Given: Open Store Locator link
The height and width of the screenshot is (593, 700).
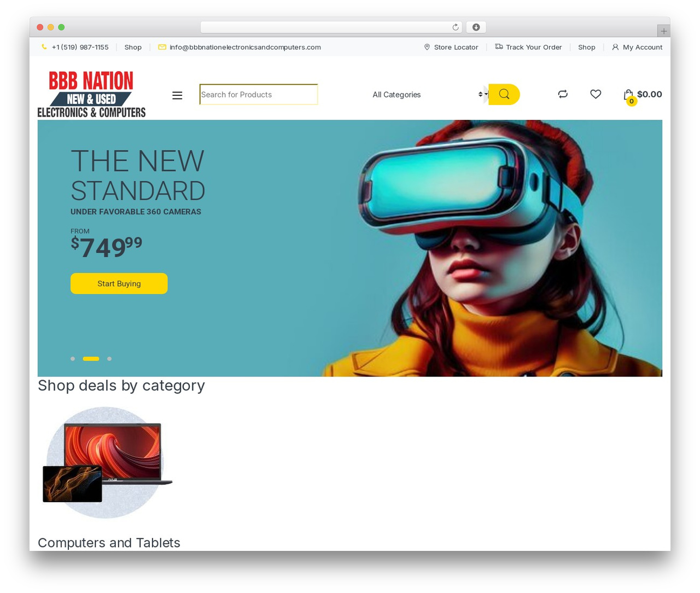Looking at the screenshot, I should tap(456, 47).
